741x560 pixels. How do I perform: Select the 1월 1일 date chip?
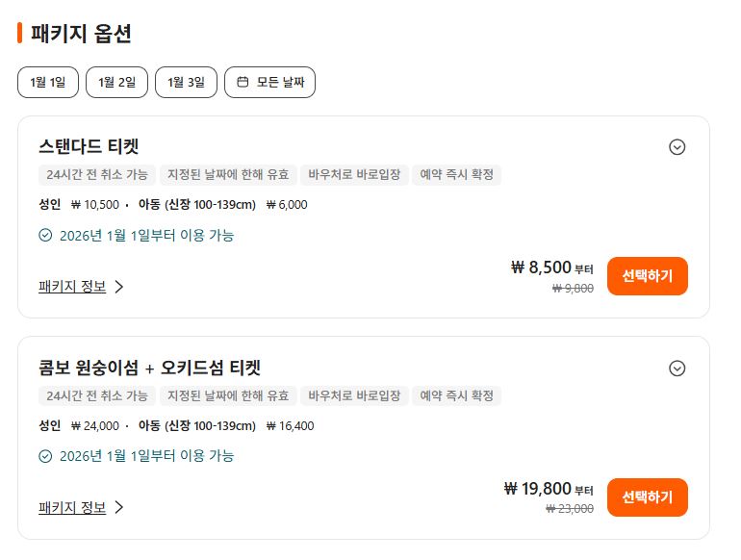point(48,83)
